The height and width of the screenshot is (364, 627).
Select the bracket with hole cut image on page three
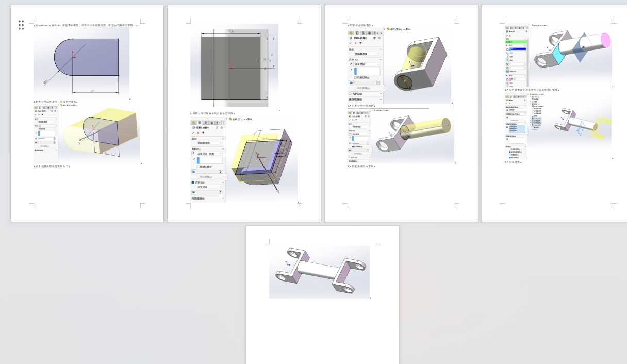coord(400,65)
